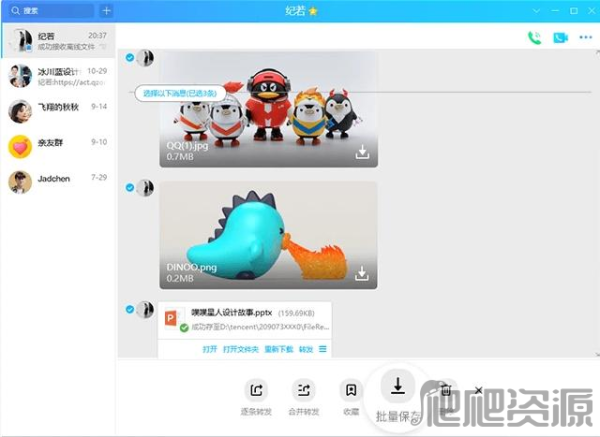The image size is (600, 437).
Task: Download the DINOO.png image
Action: tap(362, 273)
